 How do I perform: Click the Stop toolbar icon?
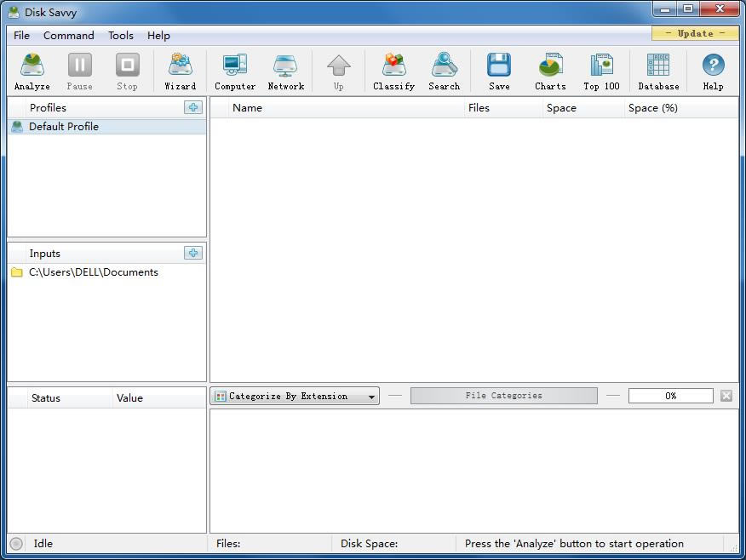click(x=127, y=71)
